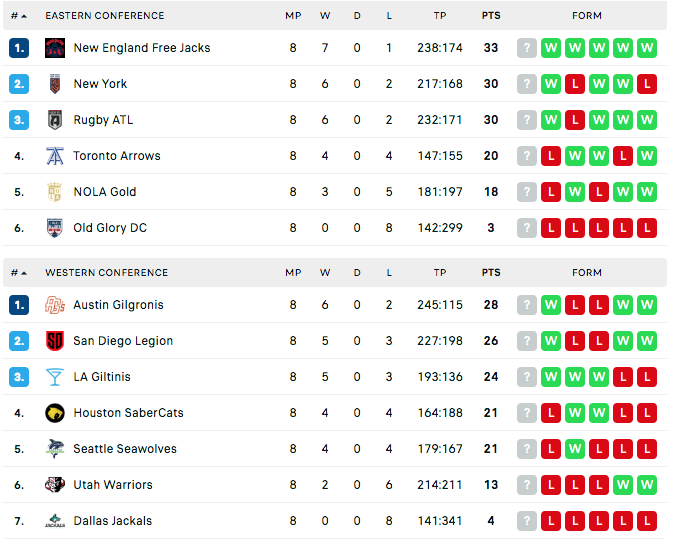Image resolution: width=678 pixels, height=541 pixels.
Task: Click New England's grey upcoming match badge
Action: pos(527,48)
